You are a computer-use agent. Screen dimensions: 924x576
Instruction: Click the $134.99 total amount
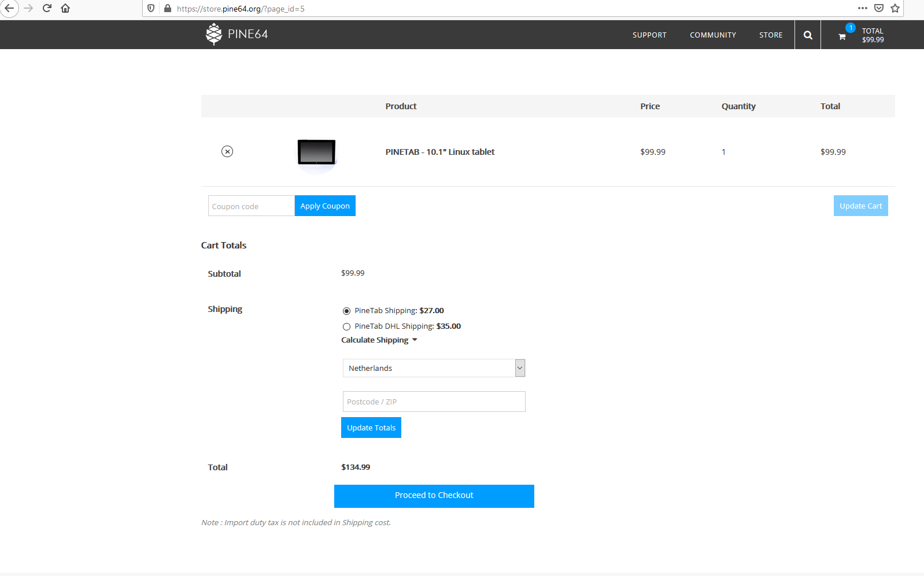click(x=356, y=467)
